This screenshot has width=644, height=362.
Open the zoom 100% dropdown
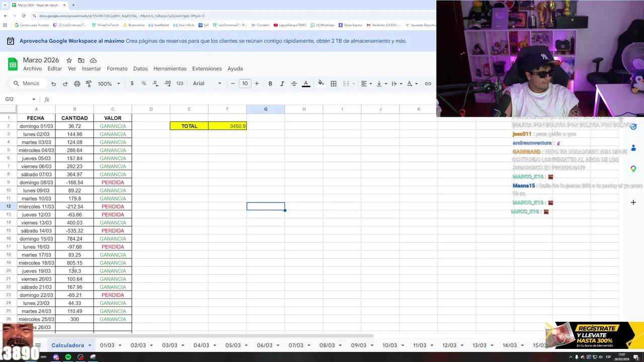click(x=109, y=83)
